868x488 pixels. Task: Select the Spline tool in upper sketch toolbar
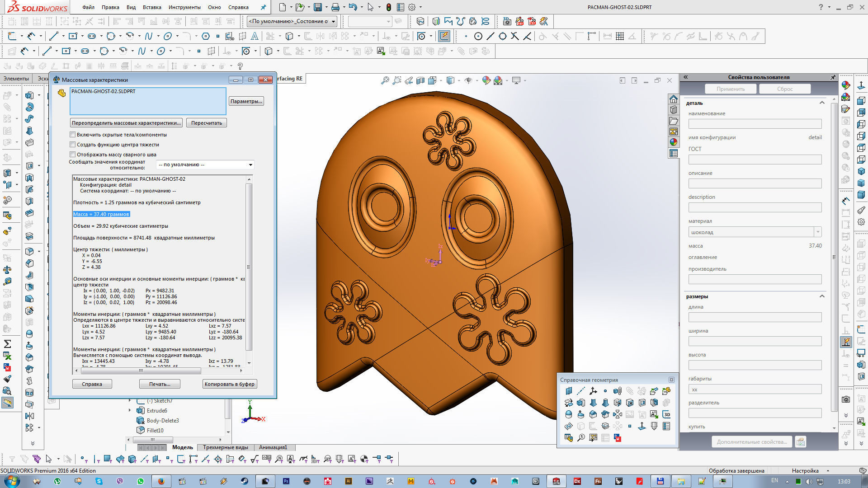point(148,36)
